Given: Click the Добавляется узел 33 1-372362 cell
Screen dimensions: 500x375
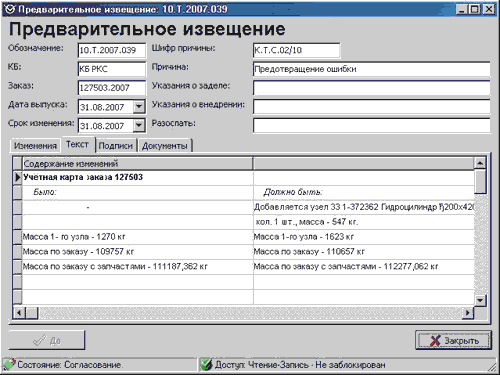Looking at the screenshot, I should [x=364, y=207].
